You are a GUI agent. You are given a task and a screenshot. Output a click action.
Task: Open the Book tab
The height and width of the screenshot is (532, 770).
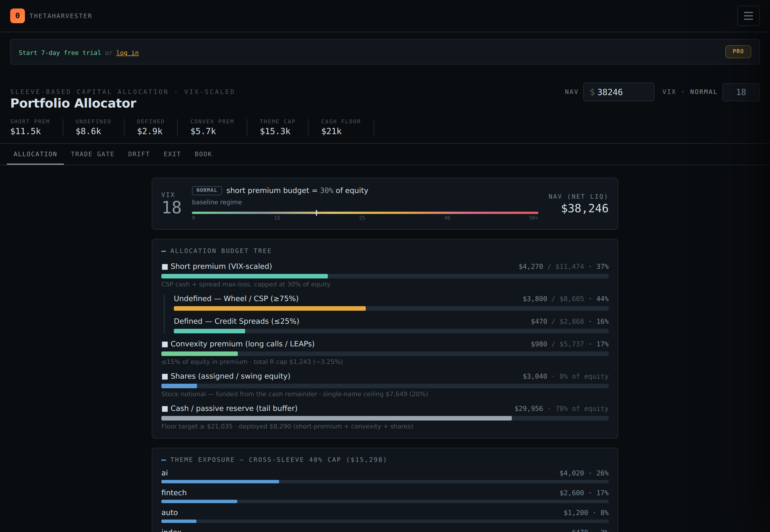pyautogui.click(x=204, y=154)
